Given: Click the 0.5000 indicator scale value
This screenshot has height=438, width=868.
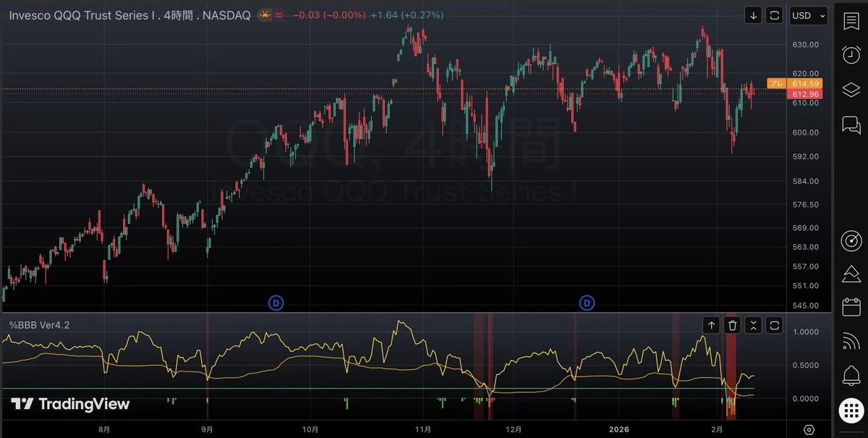Looking at the screenshot, I should 805,365.
